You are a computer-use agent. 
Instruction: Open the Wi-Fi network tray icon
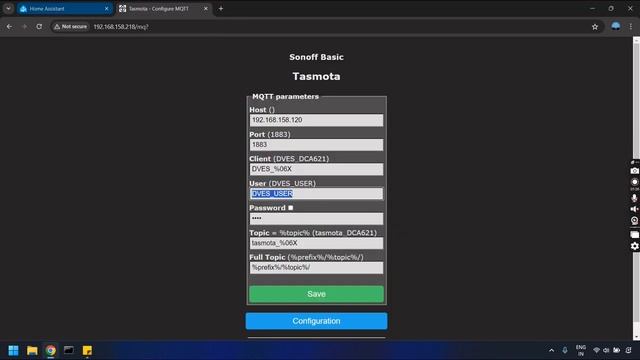pos(596,350)
